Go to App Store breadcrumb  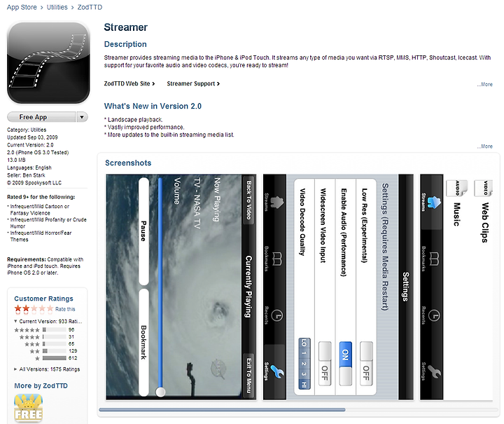(22, 7)
